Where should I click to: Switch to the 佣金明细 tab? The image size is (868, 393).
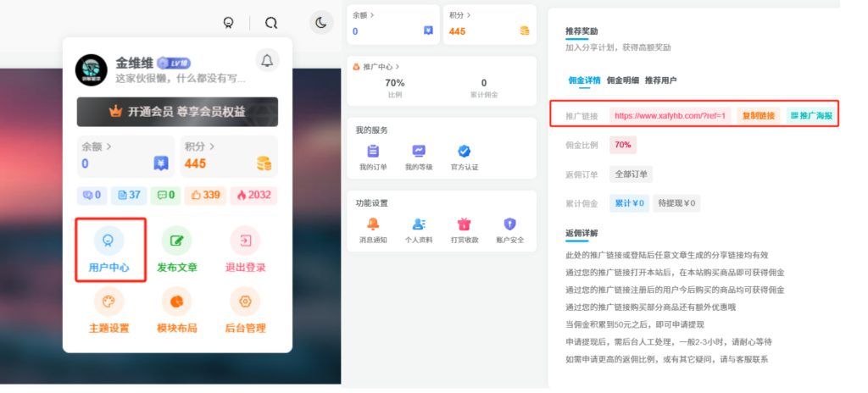pos(623,80)
